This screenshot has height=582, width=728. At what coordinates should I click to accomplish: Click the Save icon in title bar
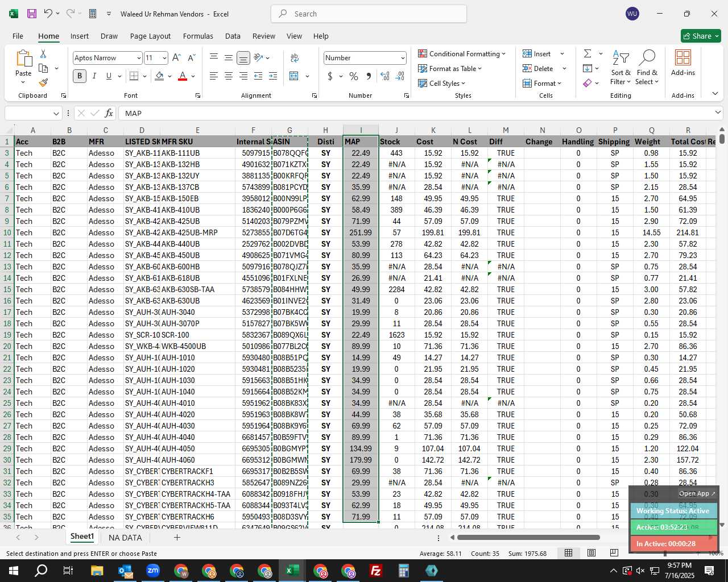coord(32,14)
